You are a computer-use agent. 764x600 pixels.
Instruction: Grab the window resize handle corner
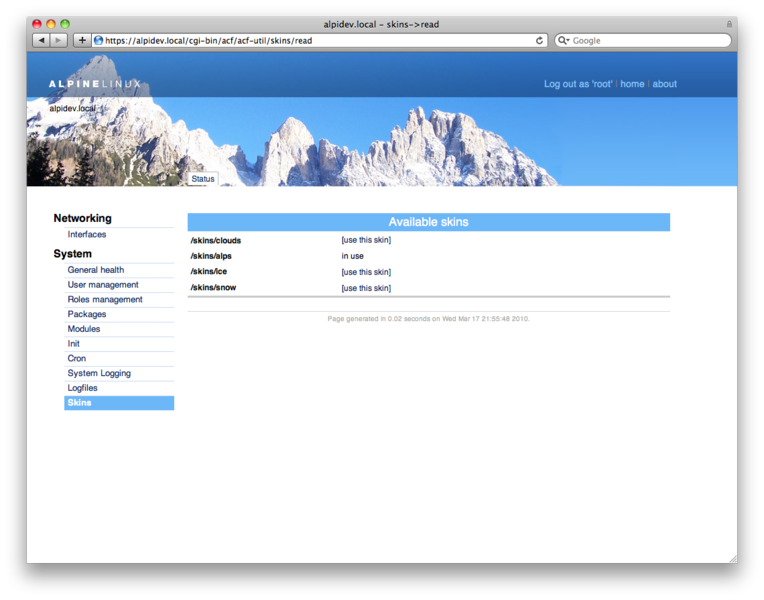733,559
